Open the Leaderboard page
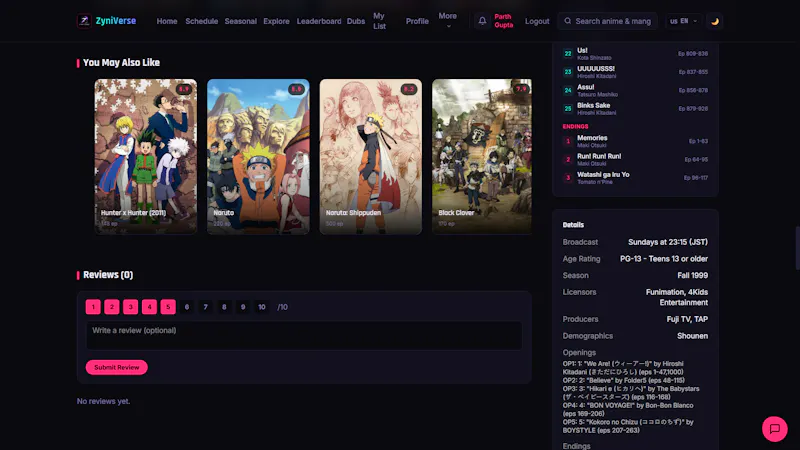This screenshot has width=800, height=450. coord(319,21)
